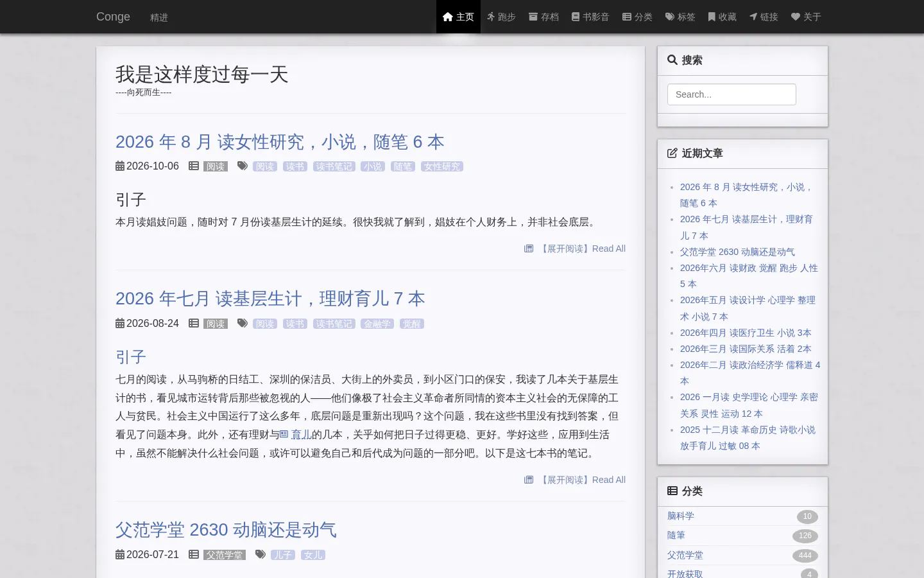Click Read All under the 七月 post
Viewport: 924px width, 578px height.
tap(582, 480)
